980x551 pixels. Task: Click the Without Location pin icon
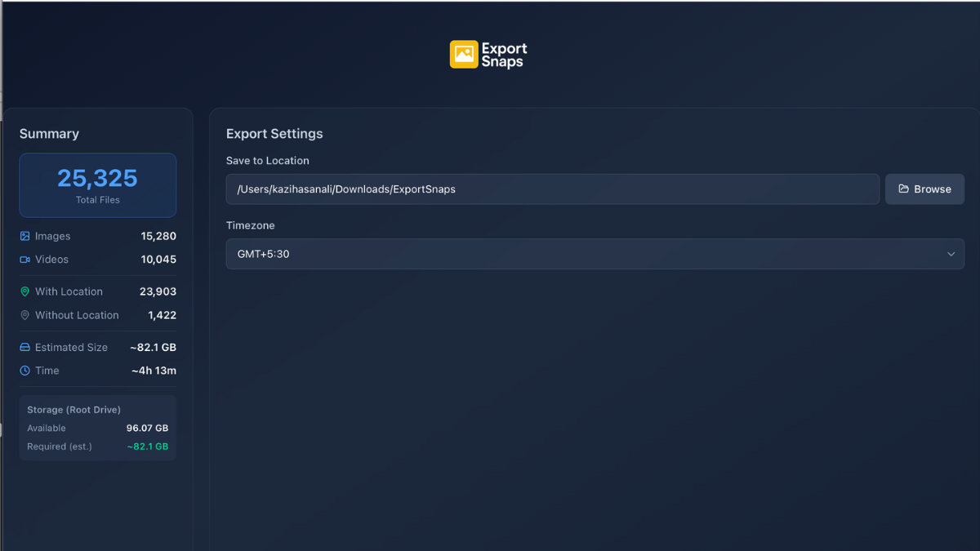click(24, 315)
